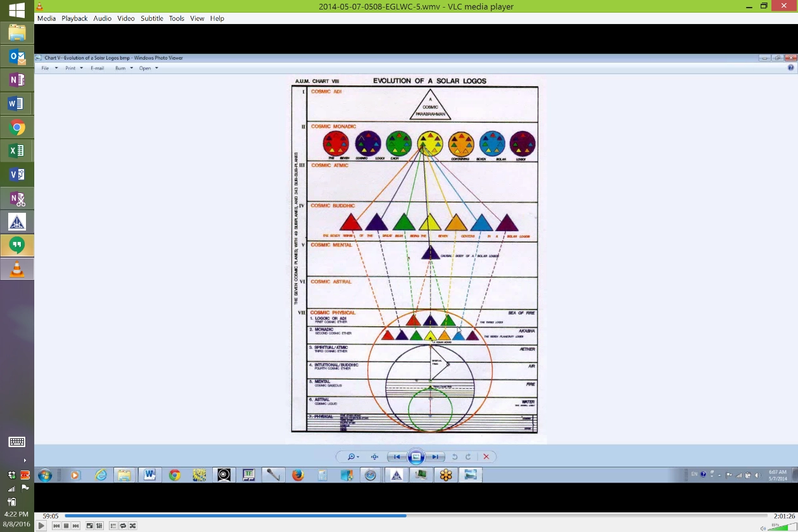Image resolution: width=798 pixels, height=532 pixels.
Task: Click Photo Viewer icon in recorded taskbar
Action: pos(470,474)
